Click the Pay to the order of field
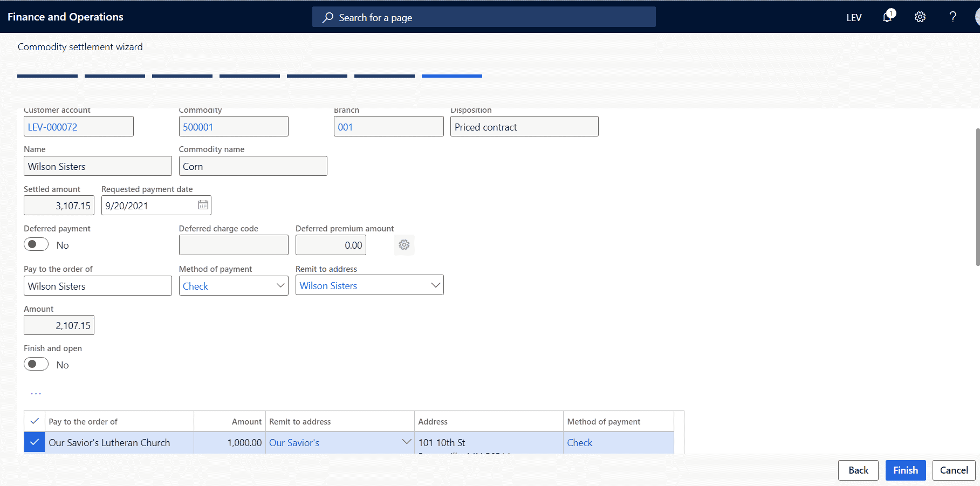Screen dimensions: 980x486 [98, 286]
